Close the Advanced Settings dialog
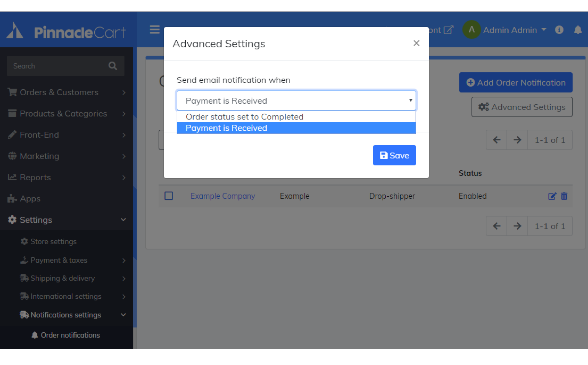588x365 pixels. [416, 43]
